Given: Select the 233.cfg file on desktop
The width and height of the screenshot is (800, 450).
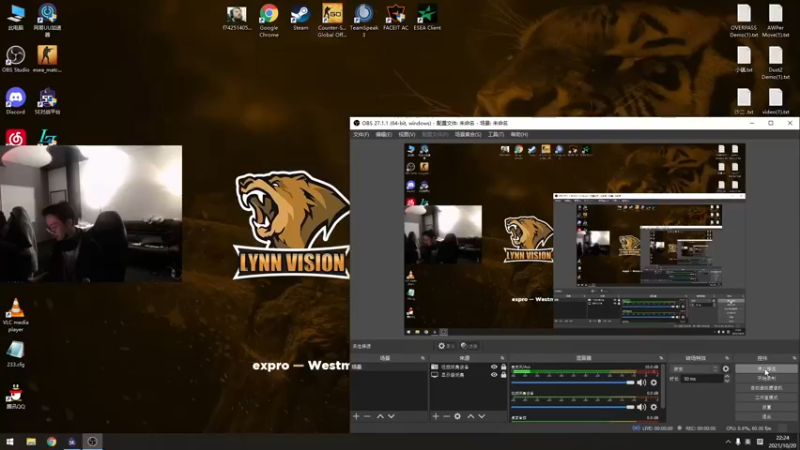Looking at the screenshot, I should [x=15, y=354].
